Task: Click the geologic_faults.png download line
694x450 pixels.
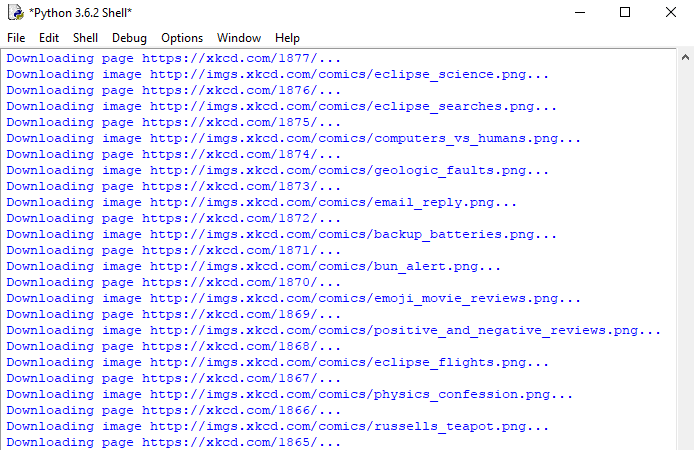Action: [x=278, y=170]
